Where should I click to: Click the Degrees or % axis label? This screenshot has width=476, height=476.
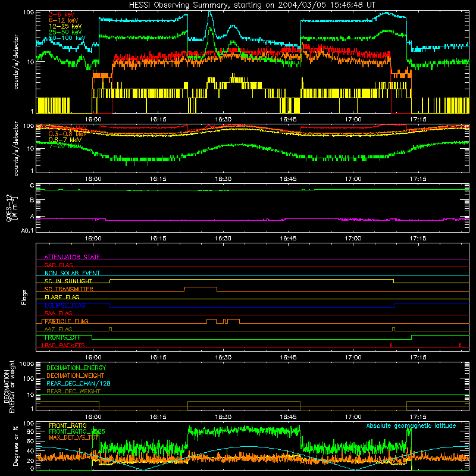pos(15,446)
